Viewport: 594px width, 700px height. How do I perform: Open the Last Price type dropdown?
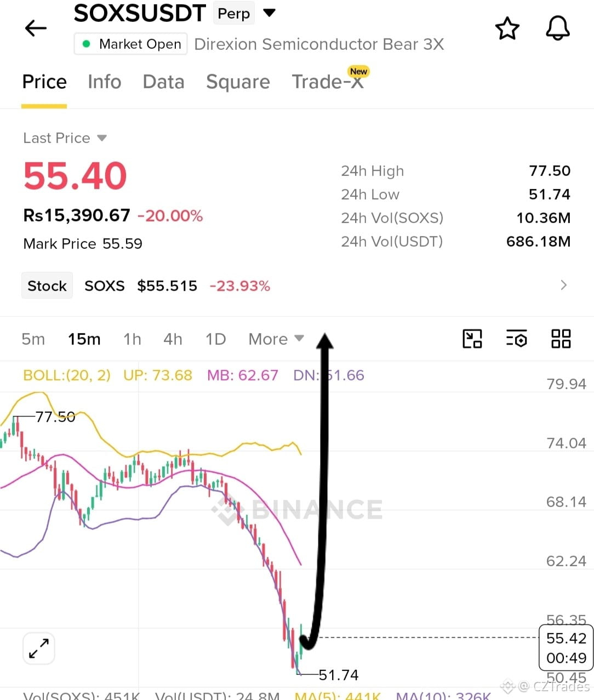tap(65, 138)
